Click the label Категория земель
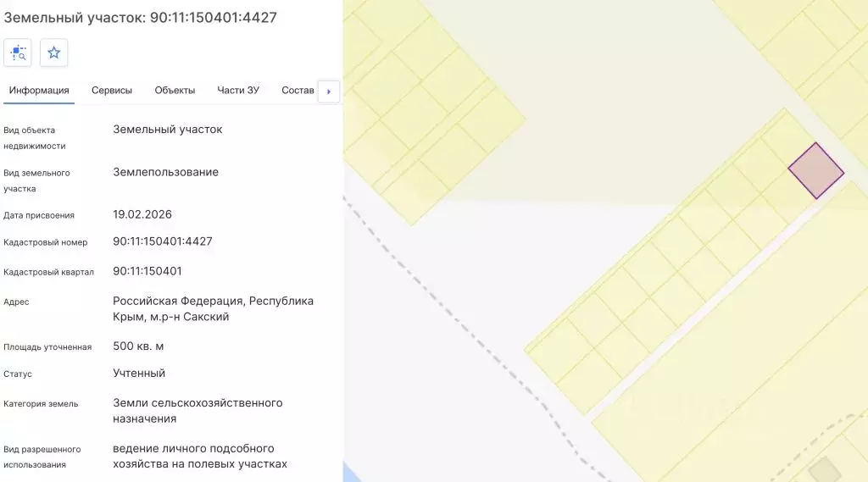 point(41,404)
